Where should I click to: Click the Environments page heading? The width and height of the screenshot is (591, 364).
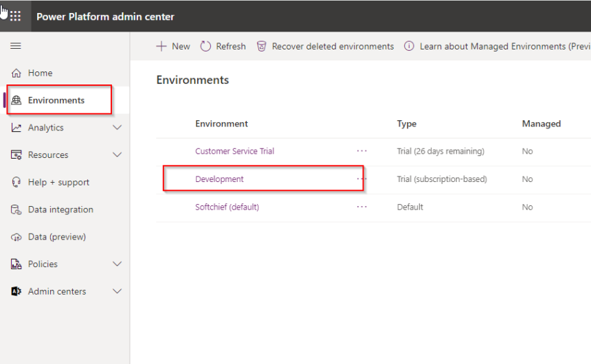tap(192, 80)
